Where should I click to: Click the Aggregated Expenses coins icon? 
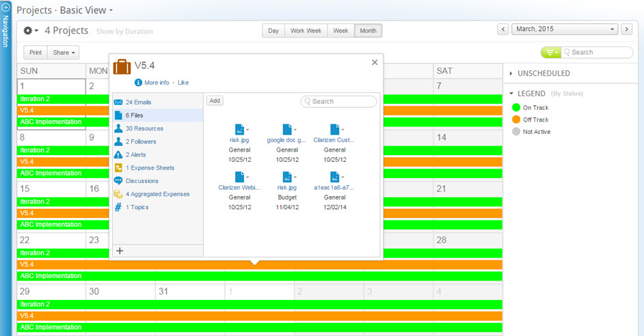pos(118,194)
